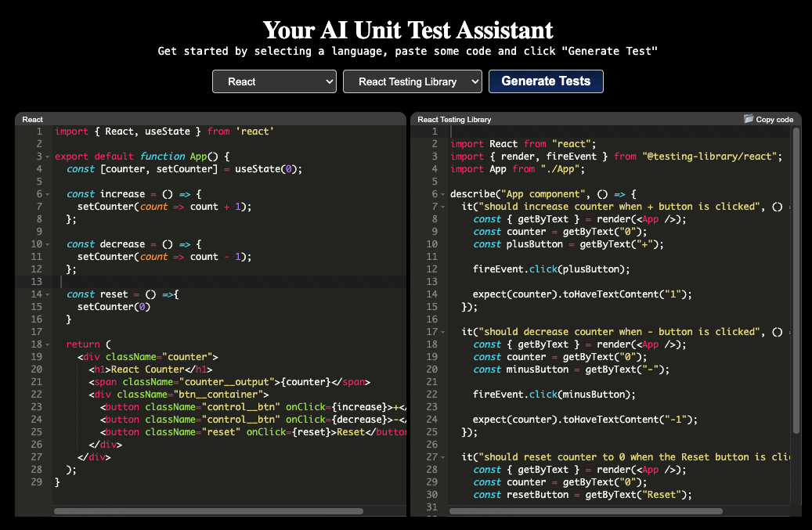The image size is (812, 530).
Task: Click the Generate Tests button
Action: click(546, 81)
